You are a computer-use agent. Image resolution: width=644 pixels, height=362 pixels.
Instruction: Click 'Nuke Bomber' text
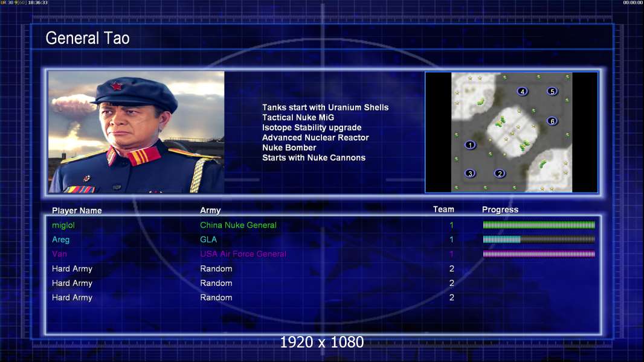click(289, 148)
